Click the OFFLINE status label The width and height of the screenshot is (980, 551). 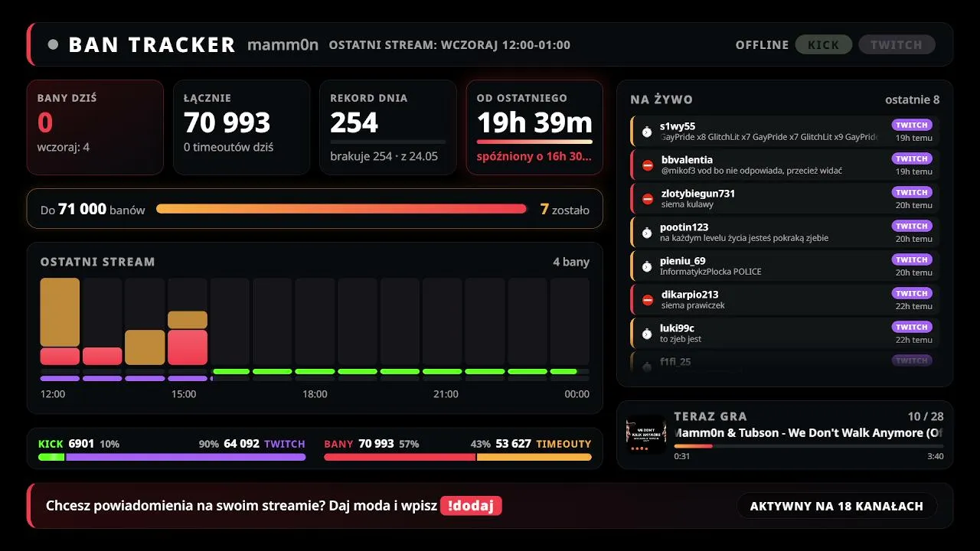tap(762, 44)
